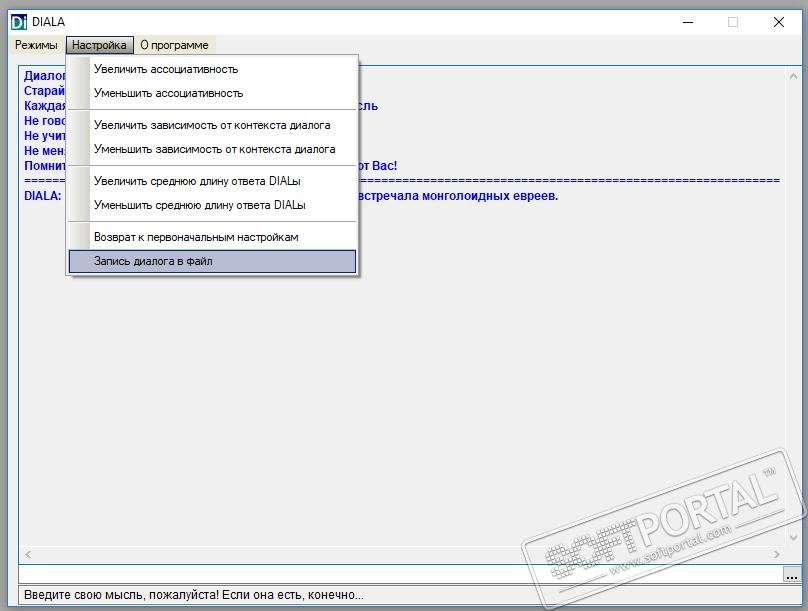Choose Запись диалога в файл

tap(212, 261)
